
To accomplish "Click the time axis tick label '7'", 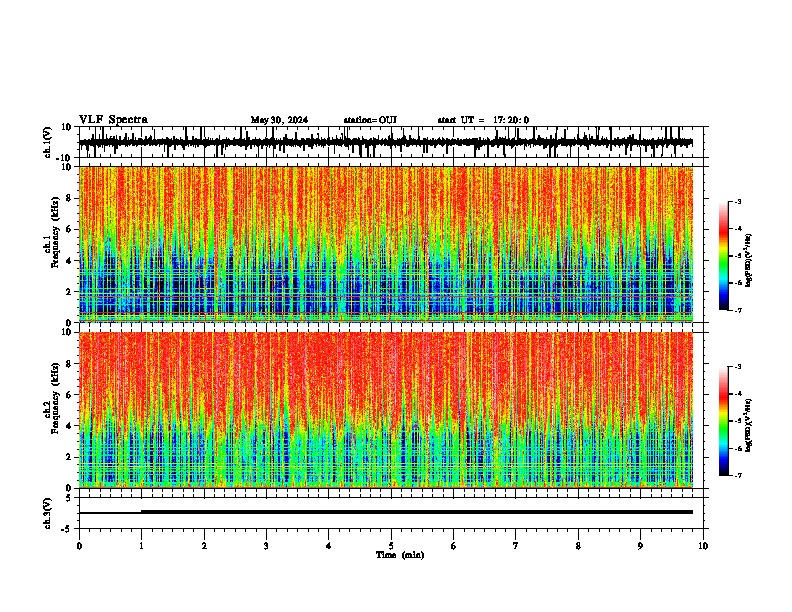I will pyautogui.click(x=516, y=546).
